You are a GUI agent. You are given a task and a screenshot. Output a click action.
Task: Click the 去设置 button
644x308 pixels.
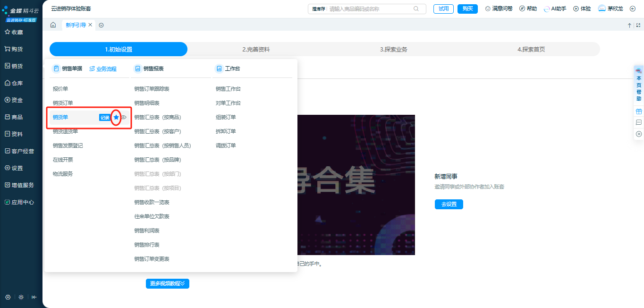click(449, 204)
